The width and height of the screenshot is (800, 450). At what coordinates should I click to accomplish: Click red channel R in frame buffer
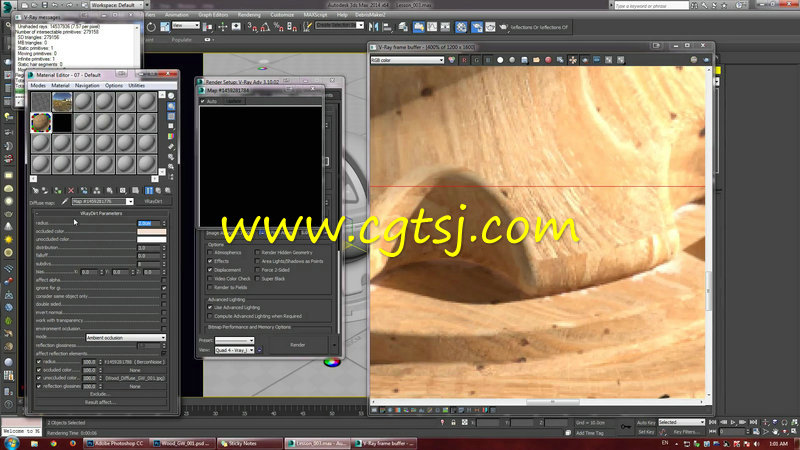pos(464,60)
